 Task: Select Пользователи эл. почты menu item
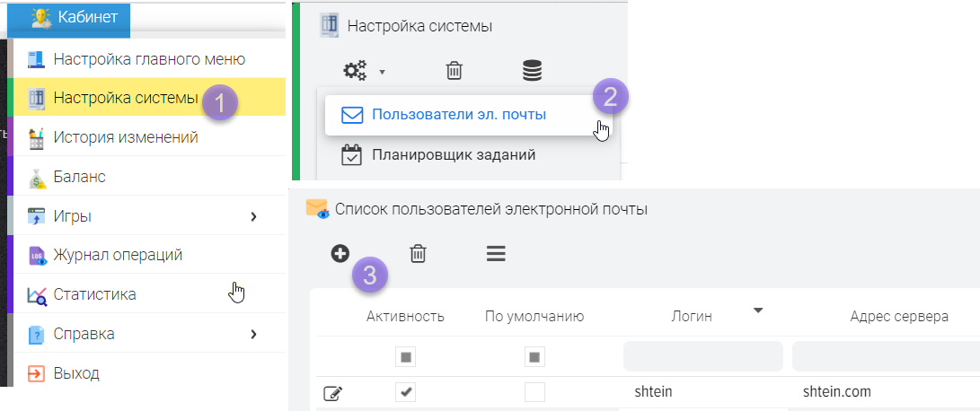tap(458, 115)
